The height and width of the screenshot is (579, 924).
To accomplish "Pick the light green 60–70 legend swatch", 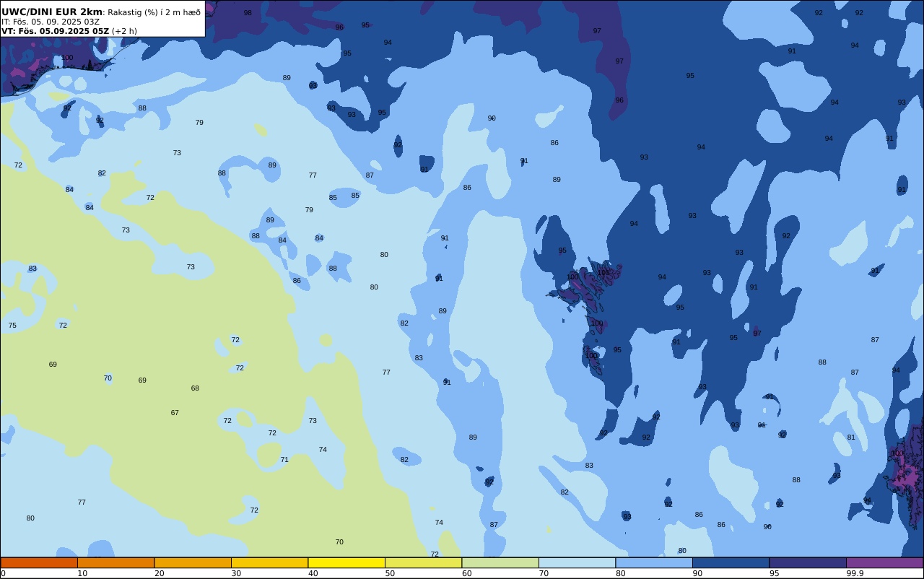I will click(x=500, y=562).
